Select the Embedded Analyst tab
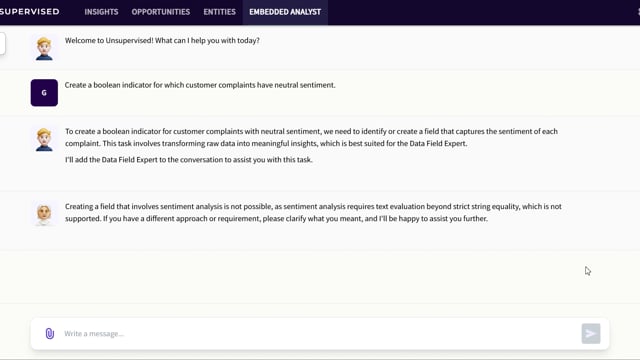Viewport: 640px width, 360px height. (285, 12)
